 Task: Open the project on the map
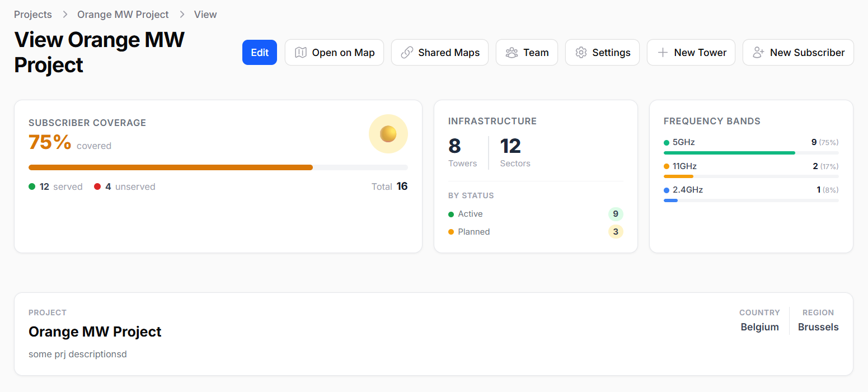pos(334,53)
